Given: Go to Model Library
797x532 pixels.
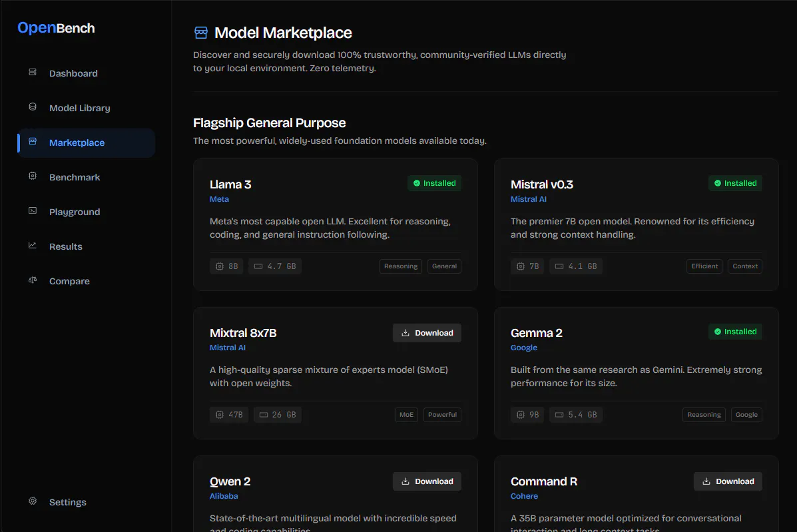Looking at the screenshot, I should pos(87,108).
